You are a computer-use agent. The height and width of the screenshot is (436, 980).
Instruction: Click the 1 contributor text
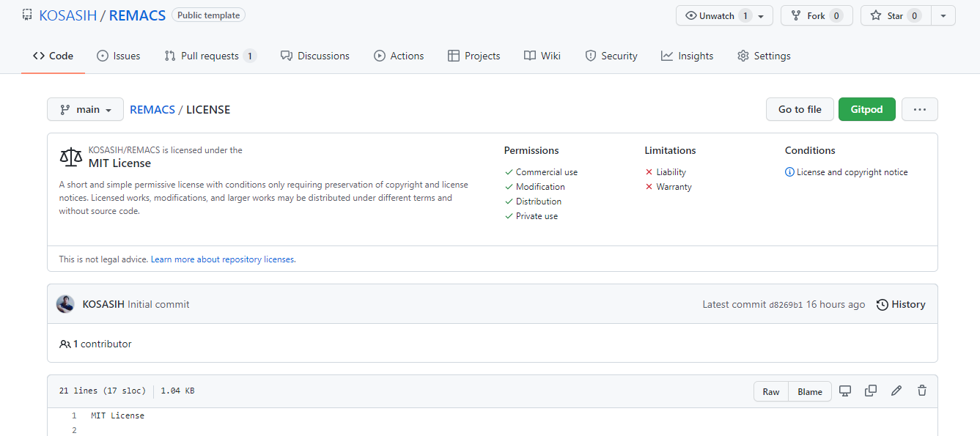pyautogui.click(x=102, y=344)
